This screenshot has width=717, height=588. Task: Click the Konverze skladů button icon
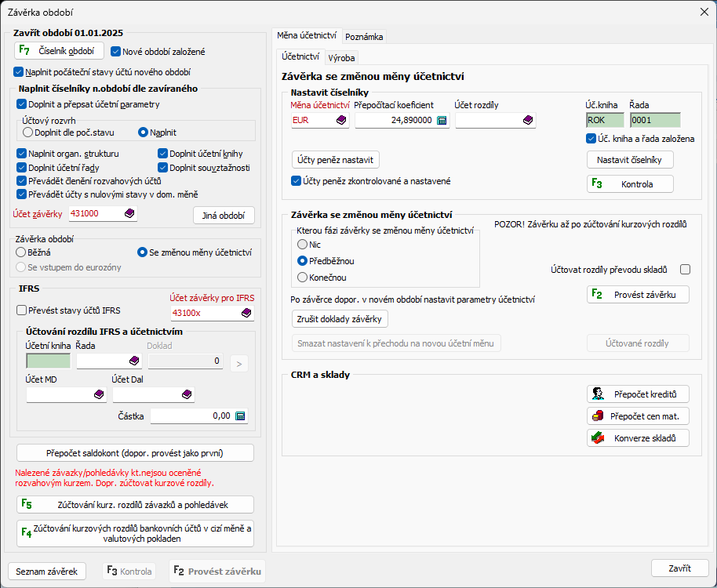(x=598, y=437)
